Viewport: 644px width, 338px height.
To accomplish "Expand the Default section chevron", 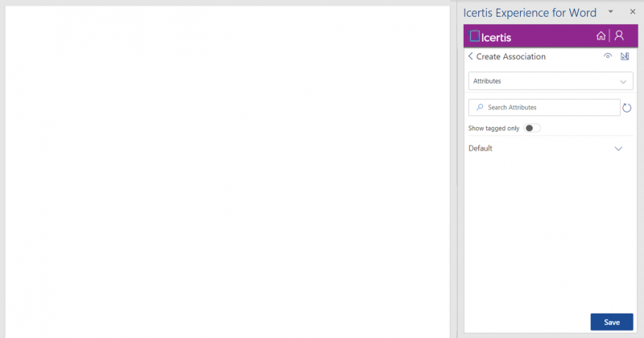I will pyautogui.click(x=618, y=149).
